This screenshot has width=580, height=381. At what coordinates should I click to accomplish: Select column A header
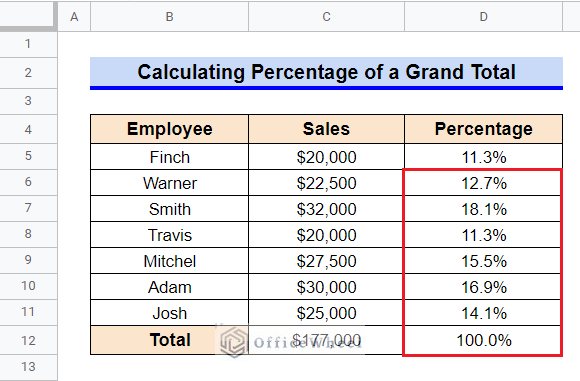coord(74,17)
